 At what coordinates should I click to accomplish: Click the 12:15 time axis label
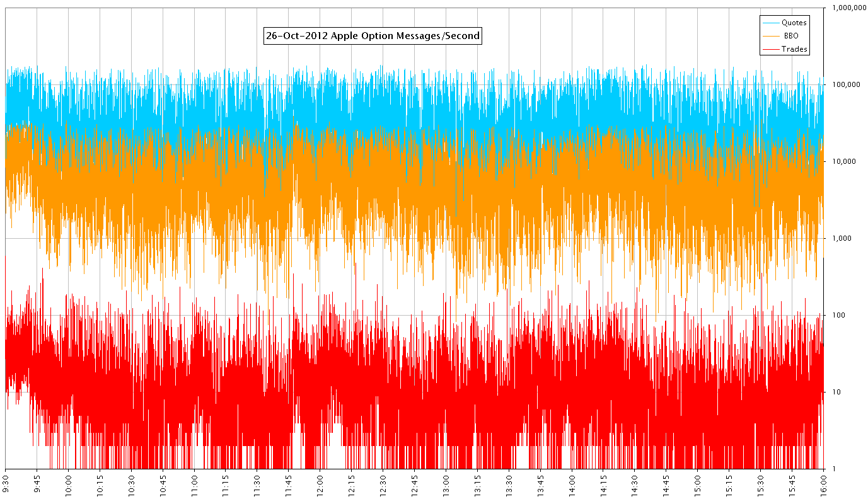point(352,485)
